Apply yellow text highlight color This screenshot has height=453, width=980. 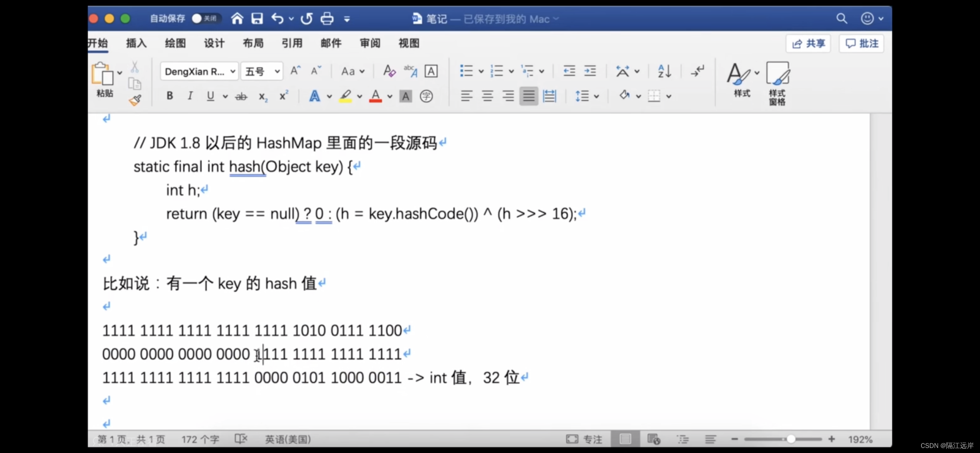click(345, 96)
